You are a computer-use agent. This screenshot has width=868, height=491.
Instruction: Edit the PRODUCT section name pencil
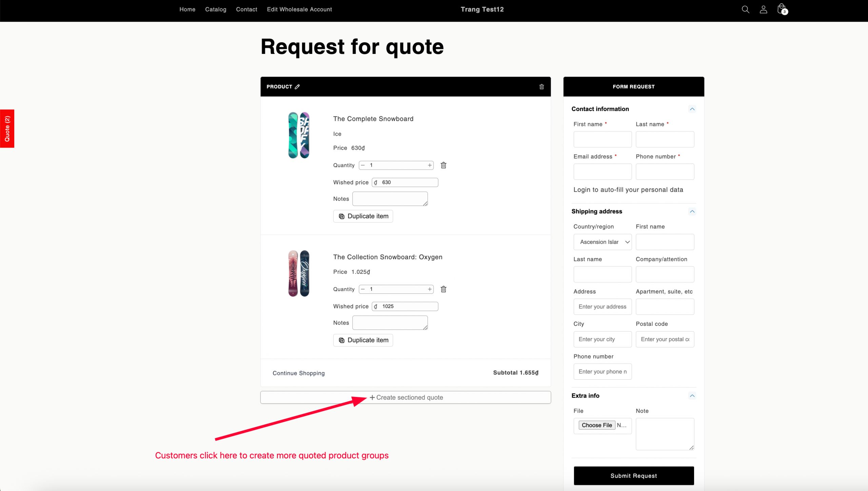click(297, 87)
